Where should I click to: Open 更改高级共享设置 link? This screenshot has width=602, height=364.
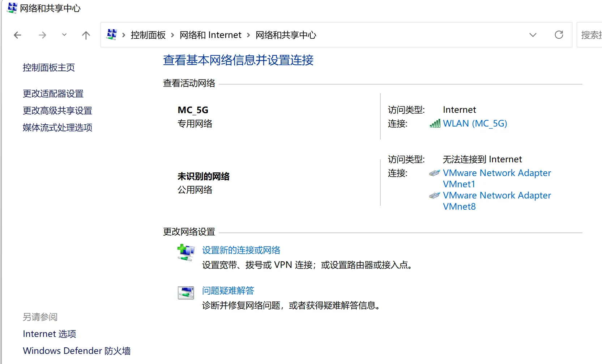coord(57,111)
